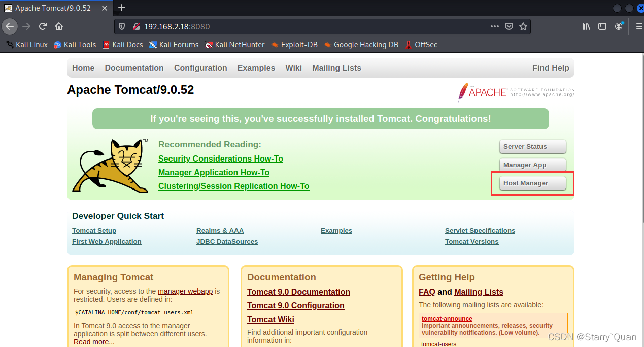Open the tomcat-announce mailing list link

(x=447, y=319)
